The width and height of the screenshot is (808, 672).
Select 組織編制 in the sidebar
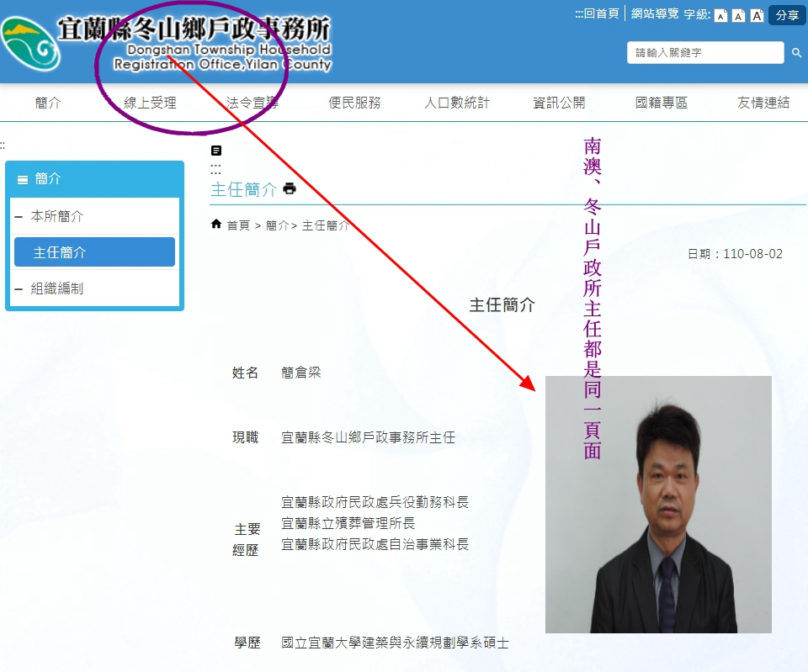[57, 288]
